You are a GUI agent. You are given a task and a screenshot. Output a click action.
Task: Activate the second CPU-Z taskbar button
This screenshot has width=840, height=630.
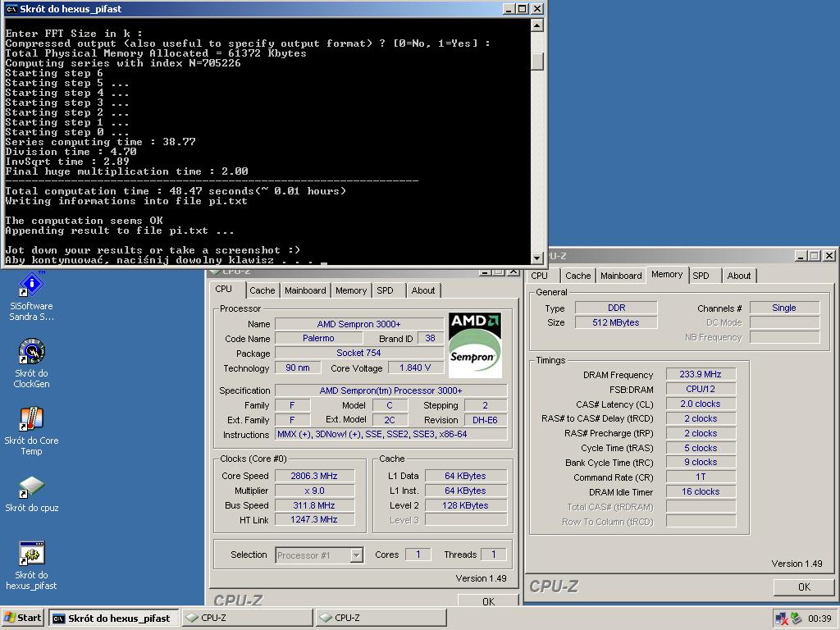(x=381, y=618)
